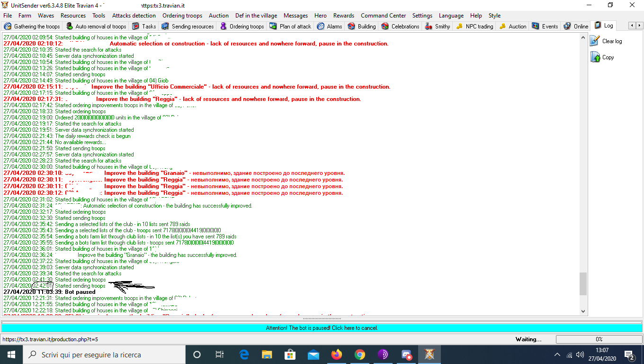The height and width of the screenshot is (364, 644).
Task: Click the Auction tab coins icon
Action: 502,27
